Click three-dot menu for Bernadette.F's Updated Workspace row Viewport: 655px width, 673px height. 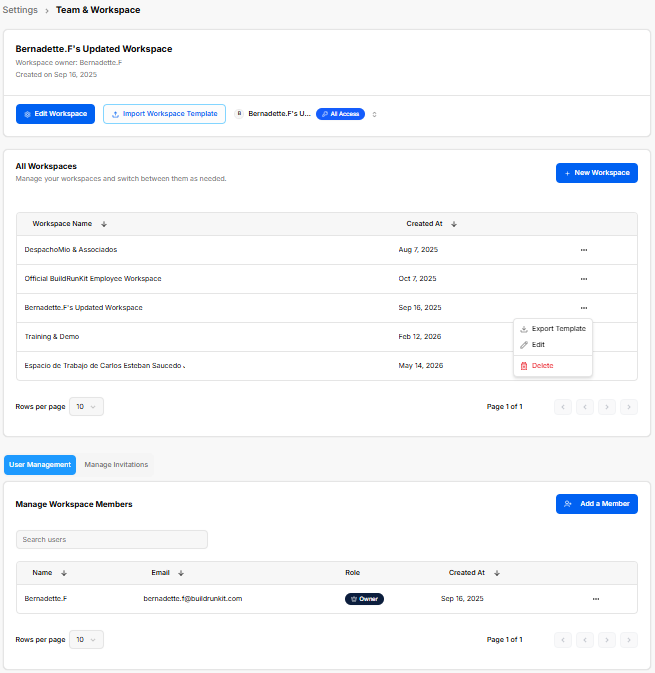[584, 308]
